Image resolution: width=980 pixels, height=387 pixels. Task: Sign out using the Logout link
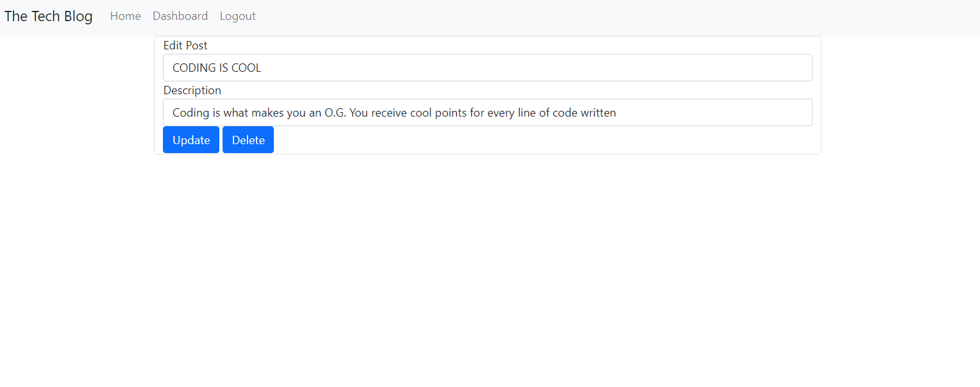(237, 16)
